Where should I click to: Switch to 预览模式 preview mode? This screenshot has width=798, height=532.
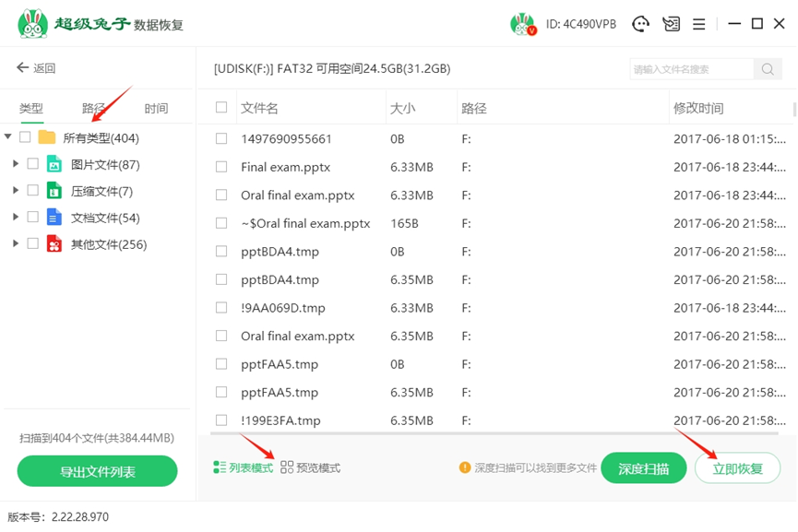(310, 468)
